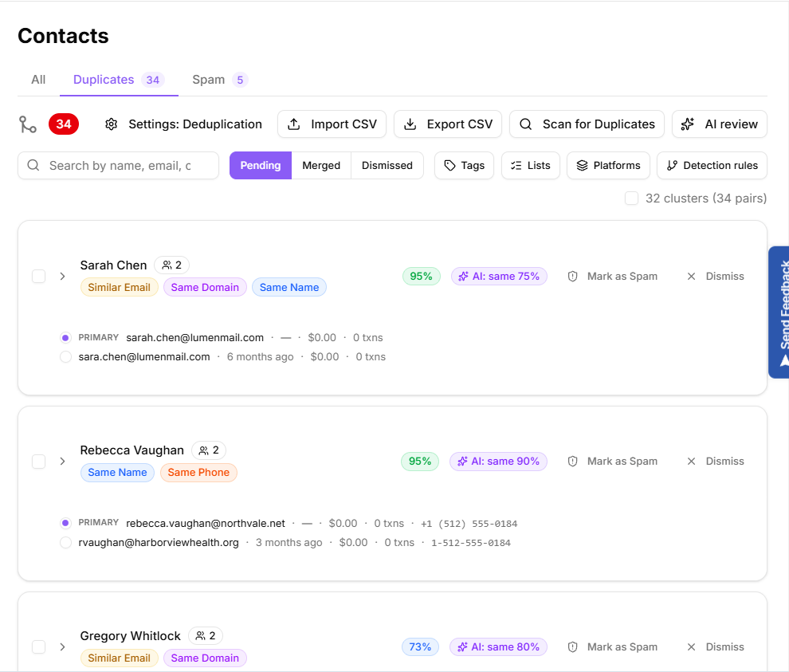
Task: Click the search magnifier icon in the search field
Action: [x=33, y=166]
